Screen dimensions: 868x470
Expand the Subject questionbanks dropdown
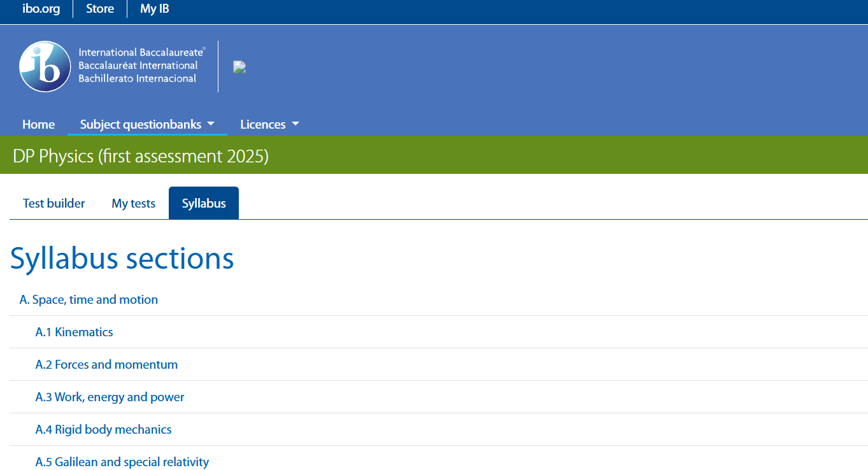click(x=147, y=124)
